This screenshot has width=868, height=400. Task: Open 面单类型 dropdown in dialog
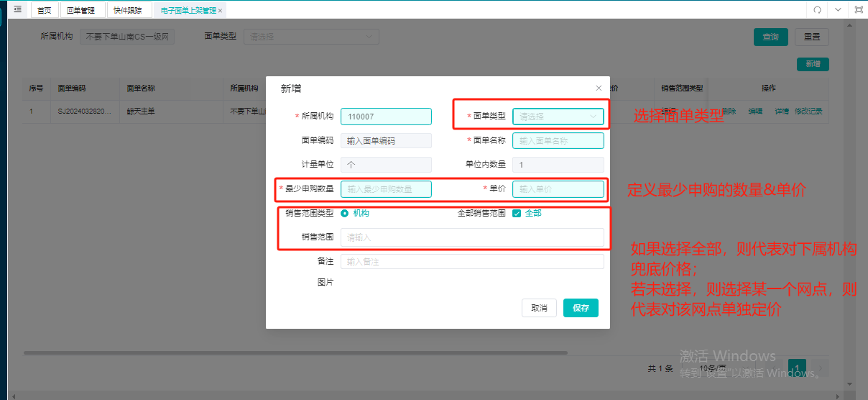558,116
